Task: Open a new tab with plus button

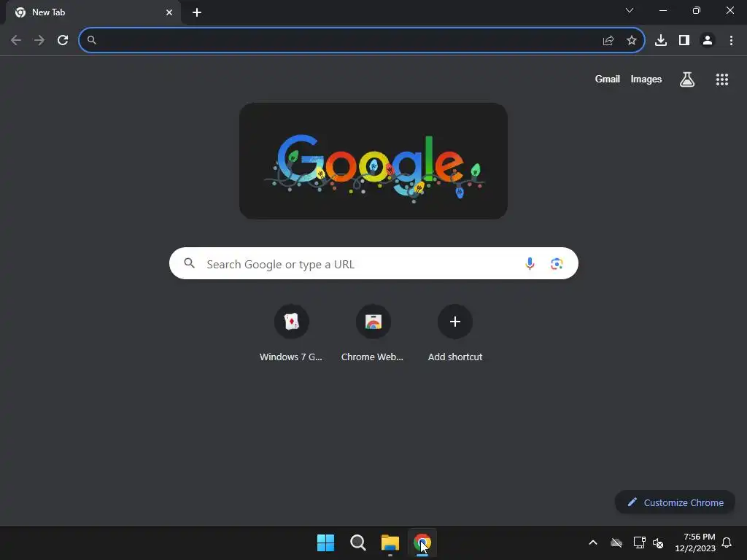Action: [x=197, y=12]
